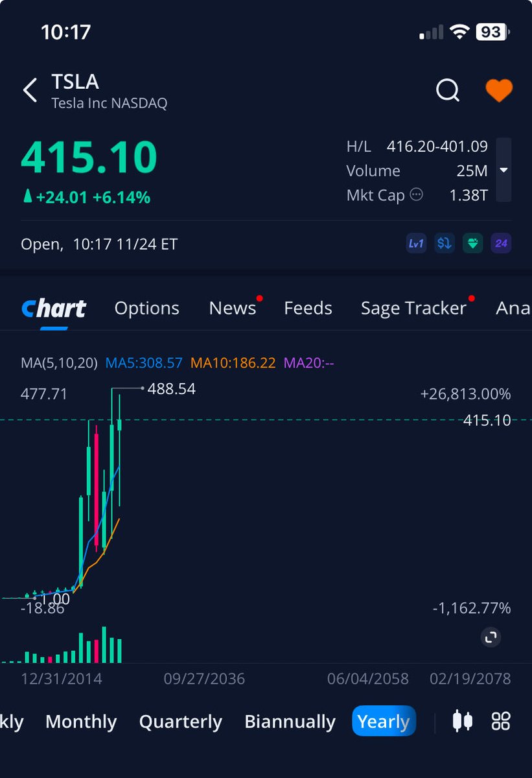532x778 pixels.
Task: Tap the 415.10 current price
Action: [89, 157]
